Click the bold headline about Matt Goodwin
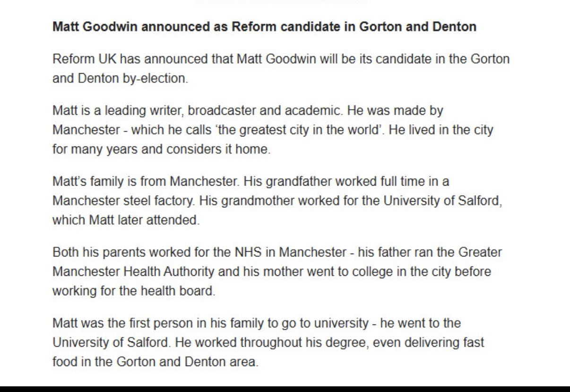The image size is (570, 392). tap(264, 27)
